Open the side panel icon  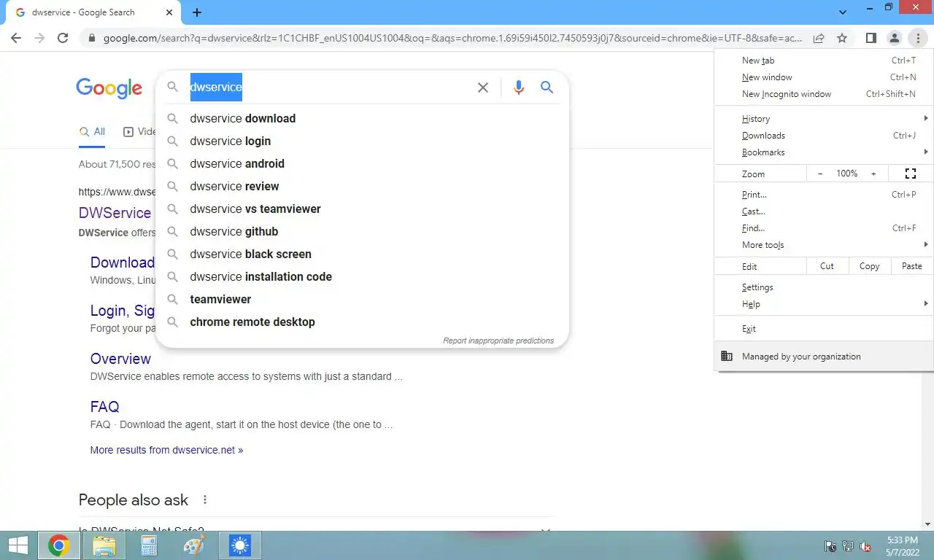click(871, 38)
